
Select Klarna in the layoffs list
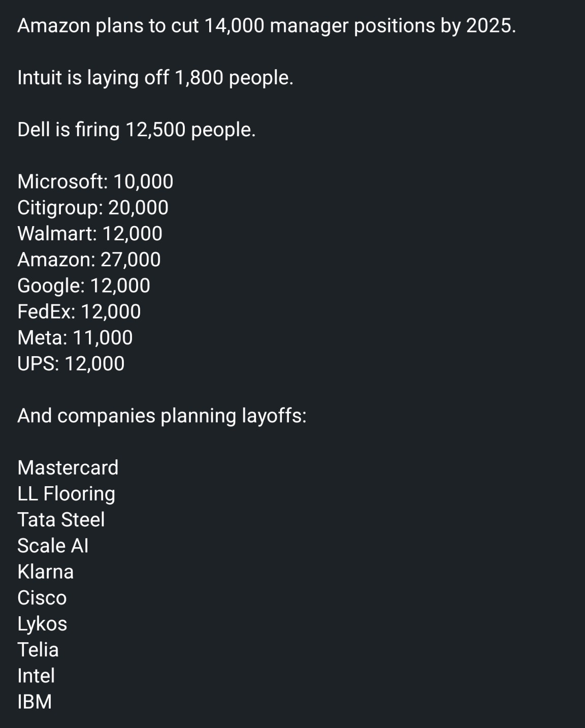click(46, 572)
